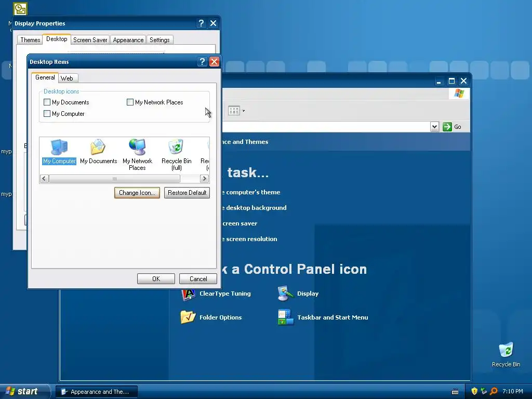Click the keyboard icon in taskbar

pyautogui.click(x=455, y=392)
